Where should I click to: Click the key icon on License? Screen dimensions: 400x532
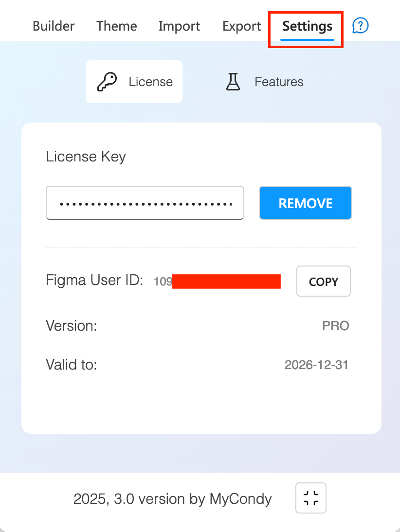[x=107, y=82]
